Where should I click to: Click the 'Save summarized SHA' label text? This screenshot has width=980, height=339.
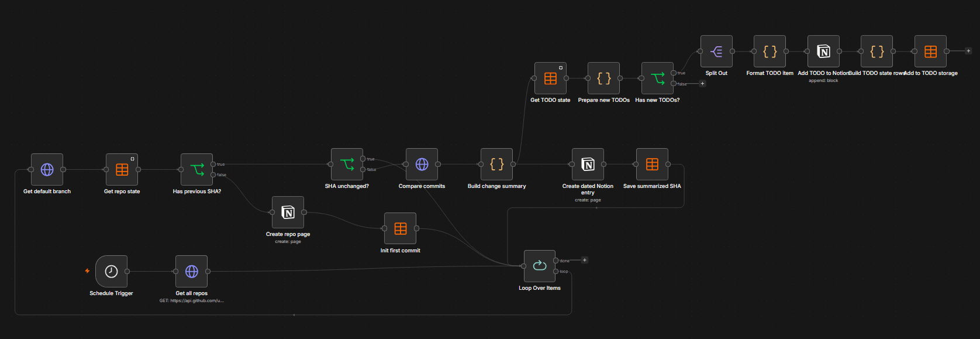(652, 186)
